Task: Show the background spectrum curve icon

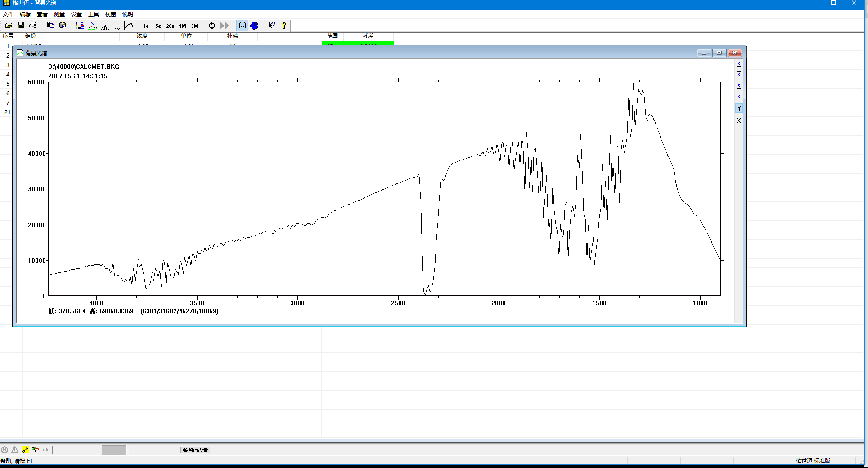Action: click(x=129, y=26)
